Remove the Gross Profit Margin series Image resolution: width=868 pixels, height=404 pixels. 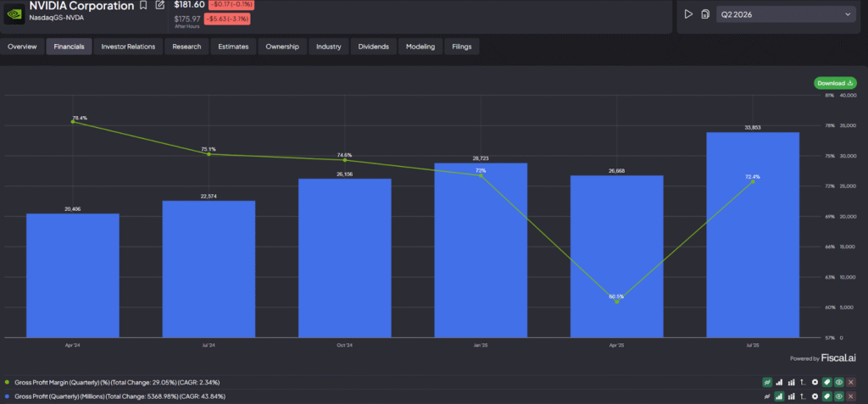coord(851,382)
